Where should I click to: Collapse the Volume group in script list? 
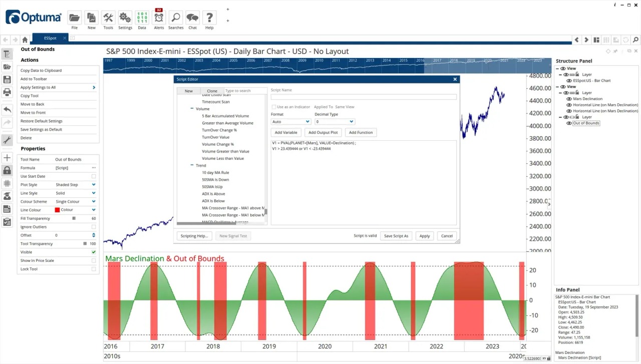(x=192, y=109)
